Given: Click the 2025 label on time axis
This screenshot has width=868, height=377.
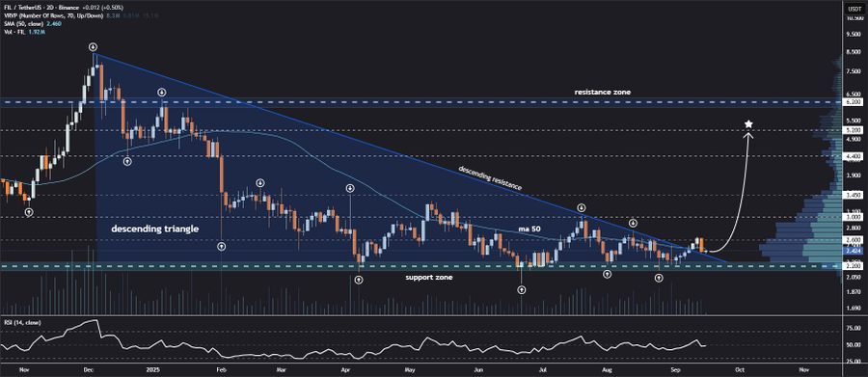Looking at the screenshot, I should coord(151,368).
